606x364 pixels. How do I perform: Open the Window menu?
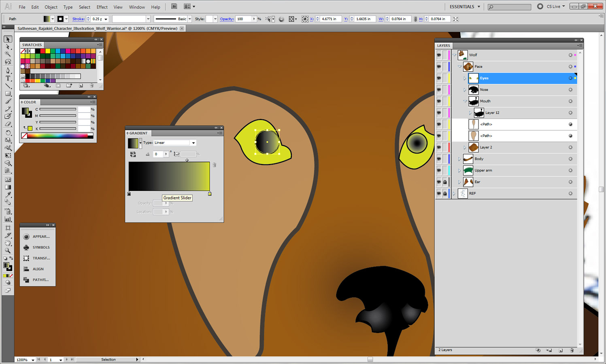coord(137,7)
